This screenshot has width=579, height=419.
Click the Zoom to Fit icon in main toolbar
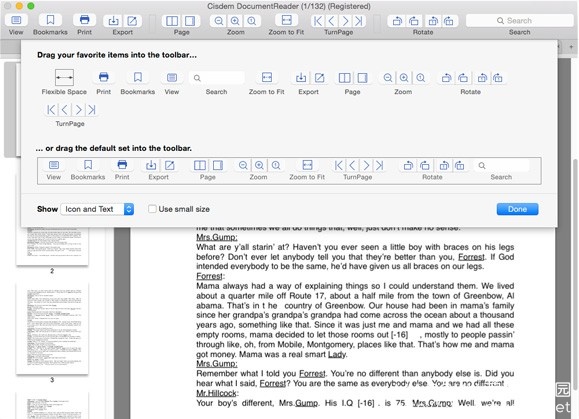(287, 20)
